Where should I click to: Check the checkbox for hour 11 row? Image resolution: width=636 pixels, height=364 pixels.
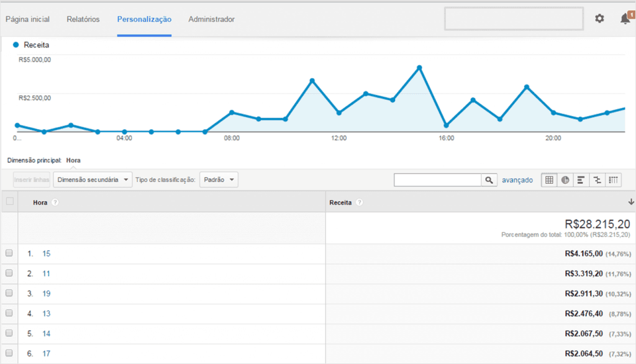pos(9,273)
